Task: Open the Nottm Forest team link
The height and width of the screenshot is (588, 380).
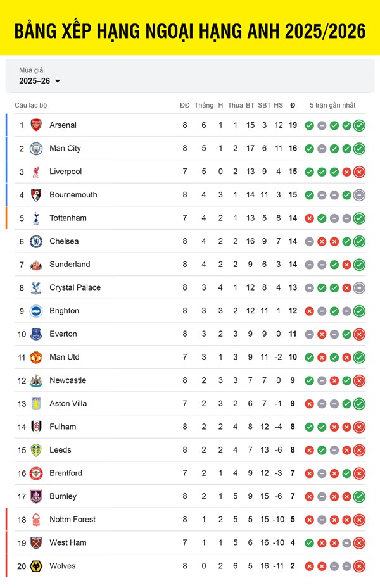Action: pos(72,520)
